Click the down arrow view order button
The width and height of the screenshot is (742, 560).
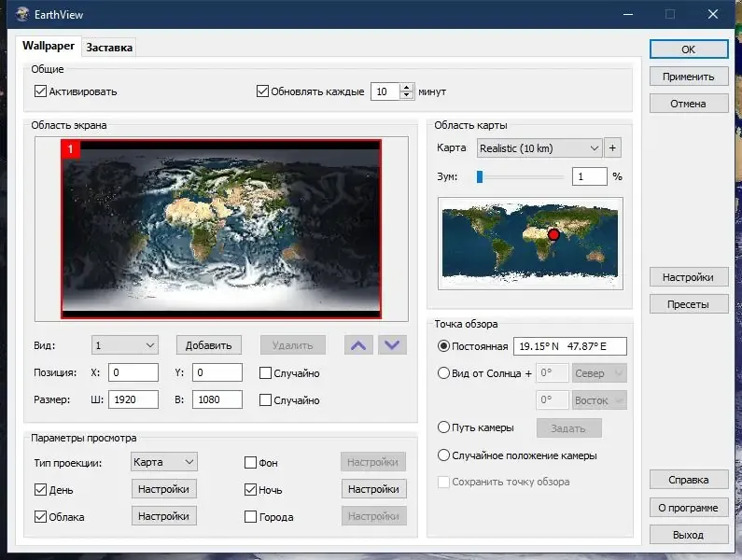394,345
